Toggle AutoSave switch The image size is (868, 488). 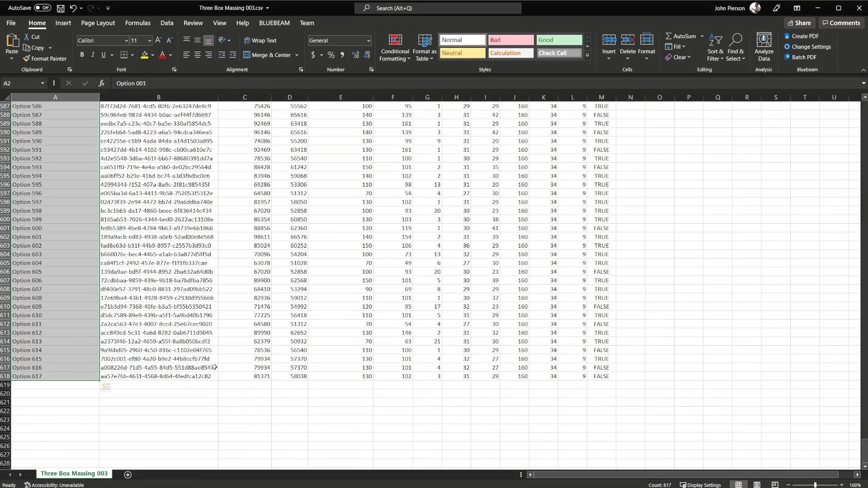click(x=42, y=8)
